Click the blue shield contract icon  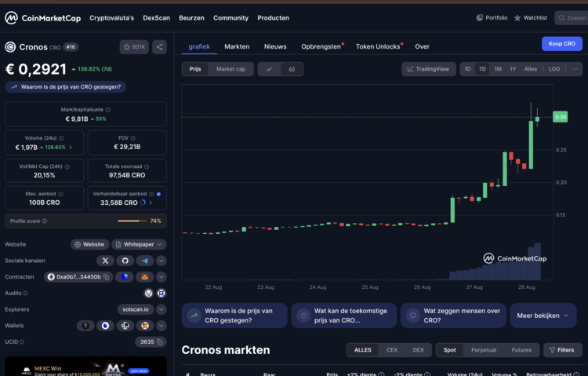coord(125,277)
